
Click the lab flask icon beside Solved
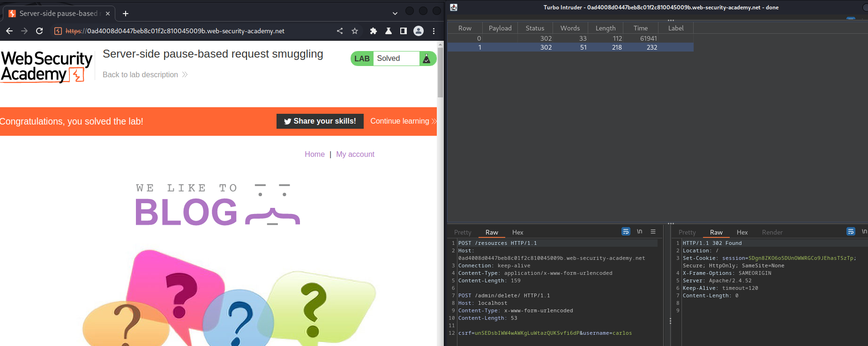click(x=427, y=59)
